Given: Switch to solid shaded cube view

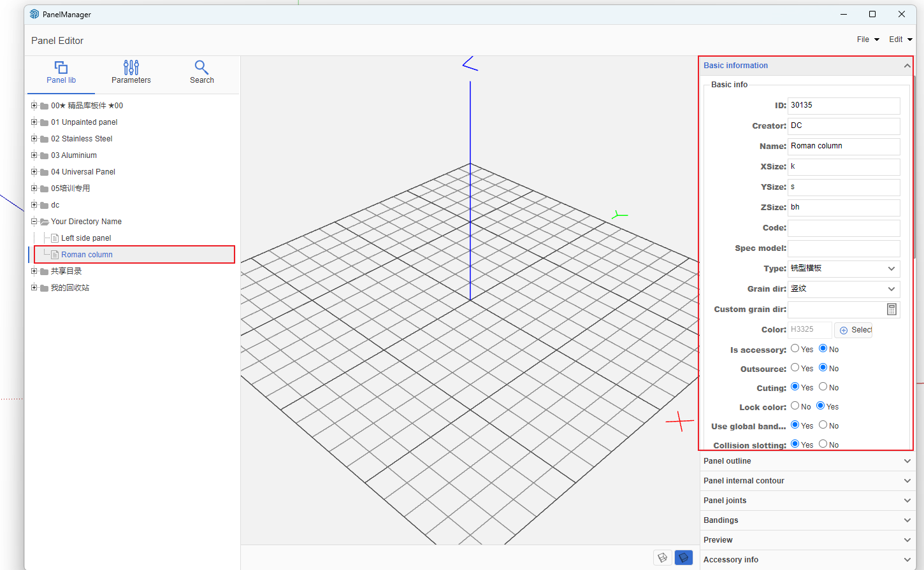Looking at the screenshot, I should click(x=684, y=558).
